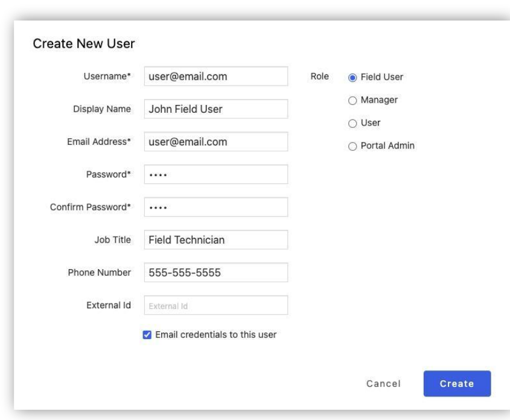Click the Email Address input field
The image size is (510, 420).
(215, 142)
